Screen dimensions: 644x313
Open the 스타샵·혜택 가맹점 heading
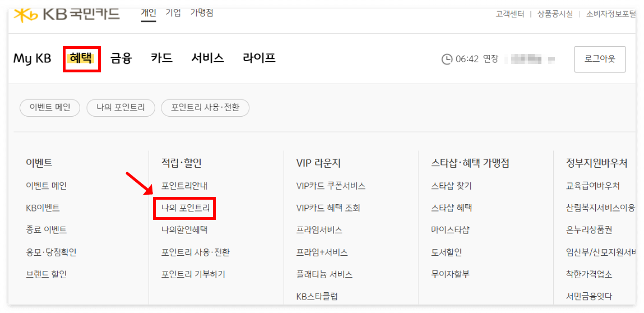[x=470, y=164]
